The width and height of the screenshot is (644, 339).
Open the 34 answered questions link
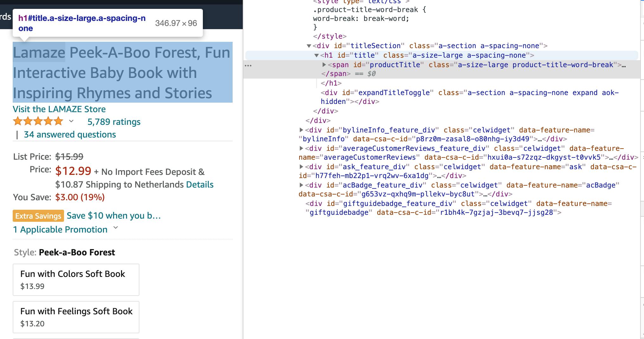point(70,134)
